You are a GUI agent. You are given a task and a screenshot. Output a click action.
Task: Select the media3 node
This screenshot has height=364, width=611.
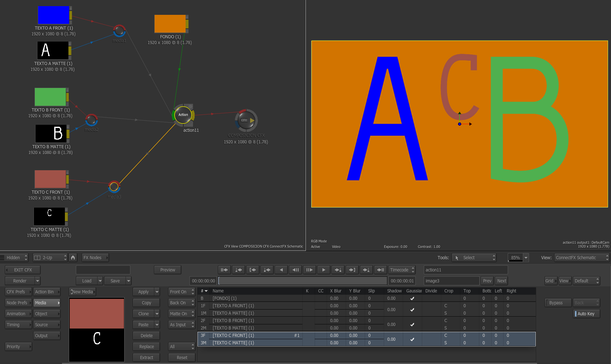tap(114, 187)
